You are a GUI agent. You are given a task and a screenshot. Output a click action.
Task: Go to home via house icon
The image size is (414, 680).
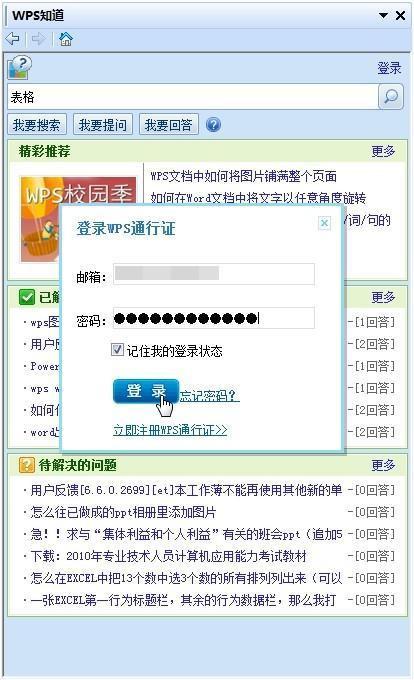point(65,39)
